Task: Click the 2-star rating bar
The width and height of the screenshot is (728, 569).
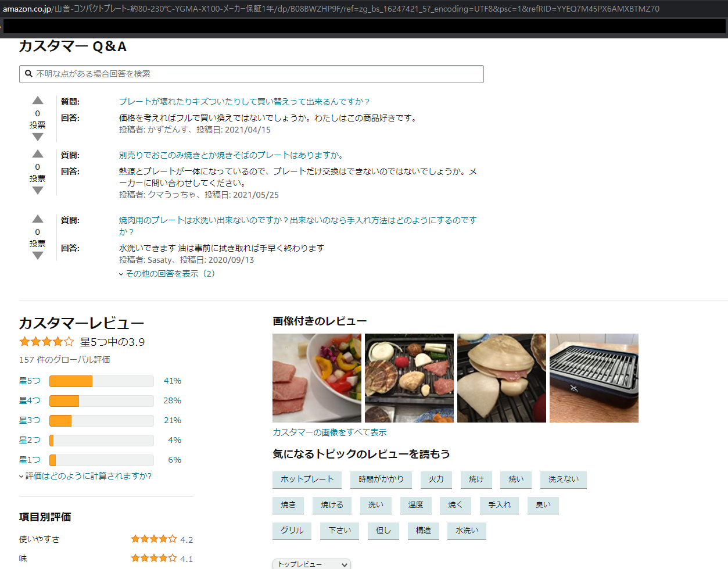Action: pos(102,441)
